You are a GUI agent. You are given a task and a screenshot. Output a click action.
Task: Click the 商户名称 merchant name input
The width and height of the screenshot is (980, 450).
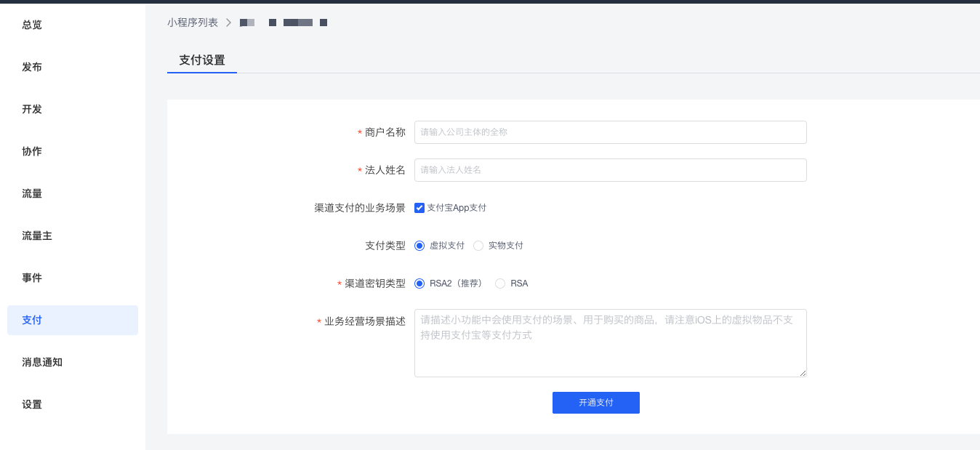[610, 132]
